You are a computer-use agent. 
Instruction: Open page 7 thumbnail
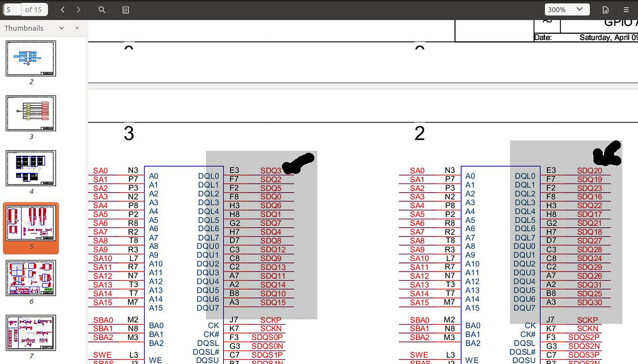pyautogui.click(x=31, y=333)
